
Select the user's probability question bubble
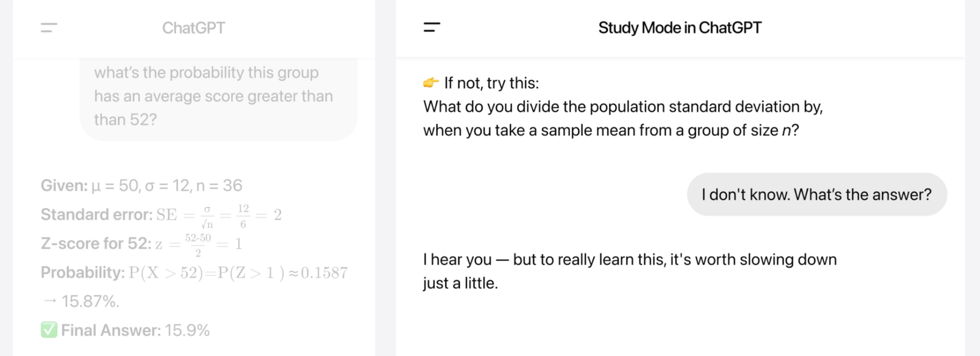(218, 97)
